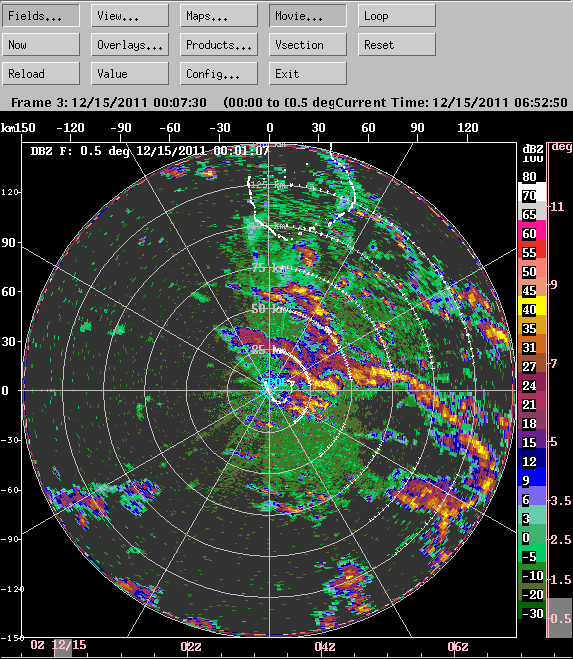Exit the radar display application
573x659 pixels.
click(x=308, y=74)
